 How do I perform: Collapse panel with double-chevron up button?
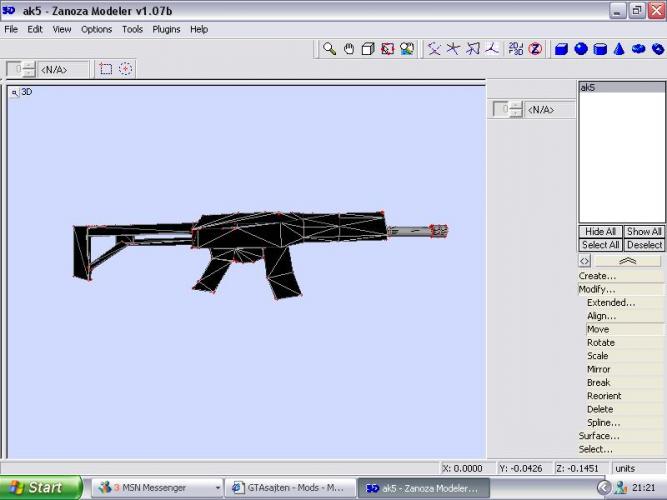click(628, 260)
